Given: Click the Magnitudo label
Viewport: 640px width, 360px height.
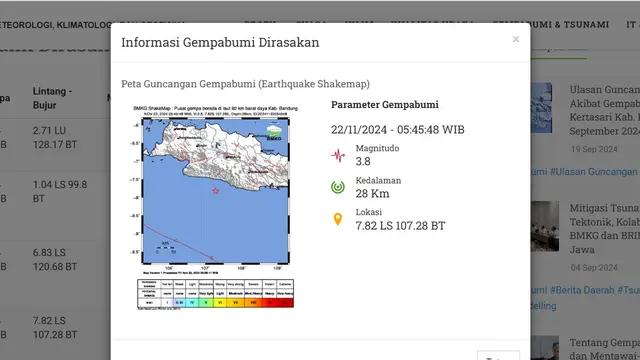Looking at the screenshot, I should (x=377, y=148).
